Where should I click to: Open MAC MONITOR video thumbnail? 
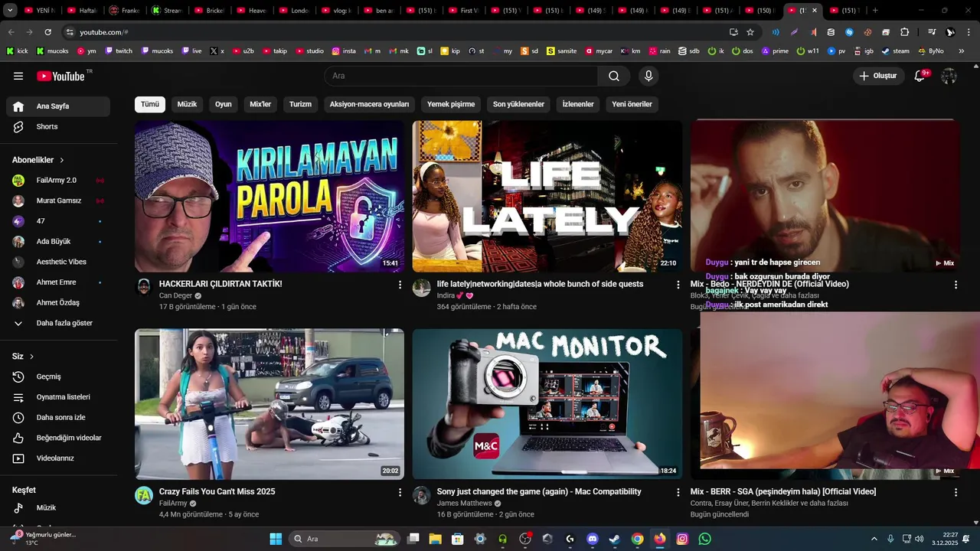[547, 404]
